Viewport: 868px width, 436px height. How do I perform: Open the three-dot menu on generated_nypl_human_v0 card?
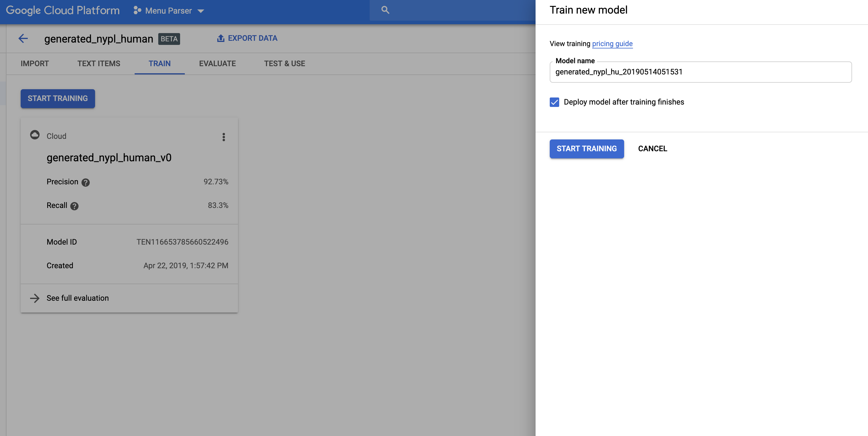coord(224,137)
